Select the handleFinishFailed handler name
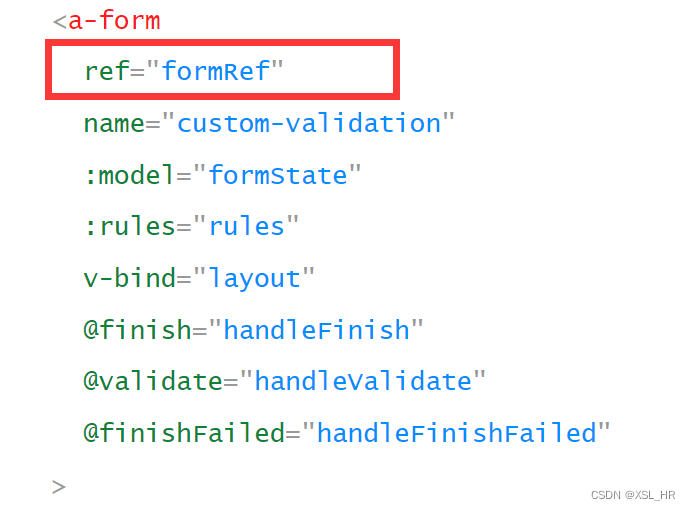This screenshot has width=690, height=510. [457, 433]
